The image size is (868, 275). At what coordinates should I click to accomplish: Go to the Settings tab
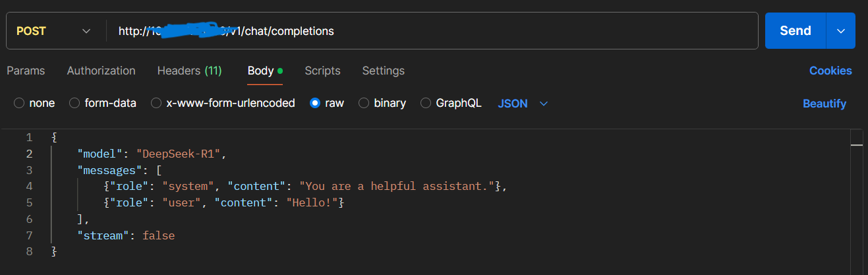click(384, 71)
